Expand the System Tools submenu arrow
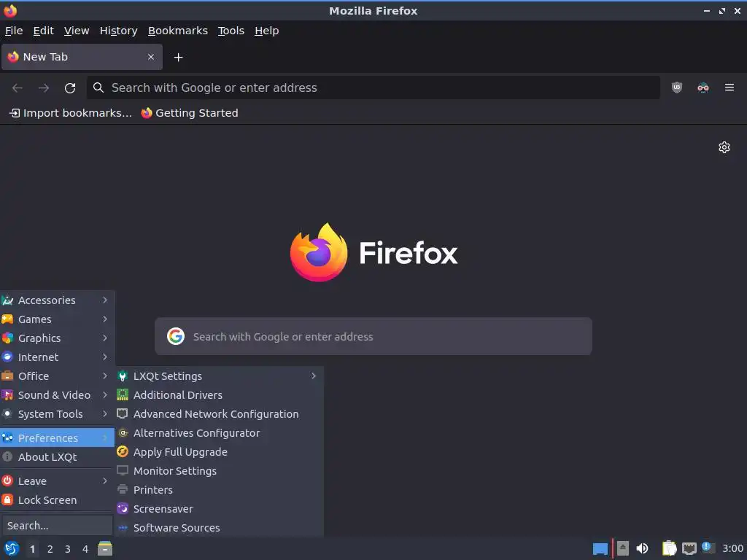 click(x=105, y=414)
